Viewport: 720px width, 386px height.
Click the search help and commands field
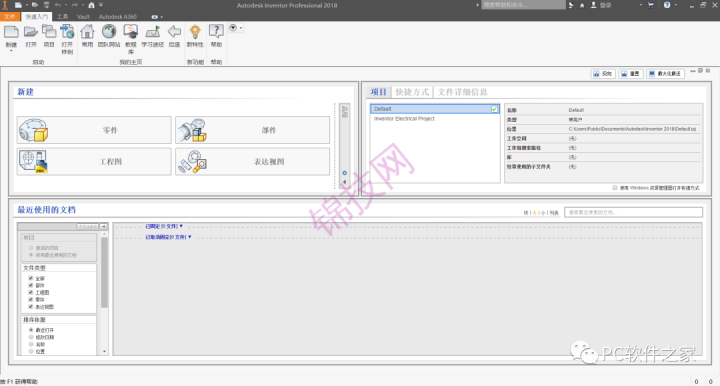coord(523,5)
